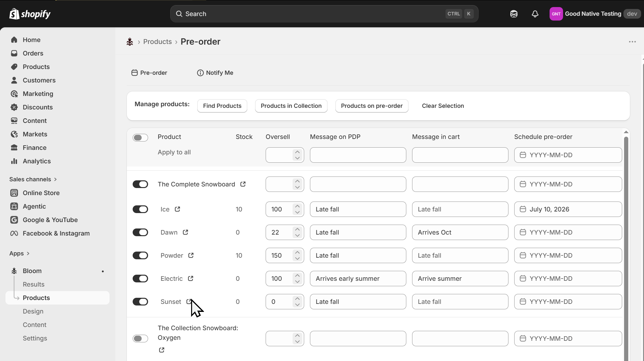Open Dawn variant external link icon
This screenshot has width=644, height=361.
coord(185,232)
